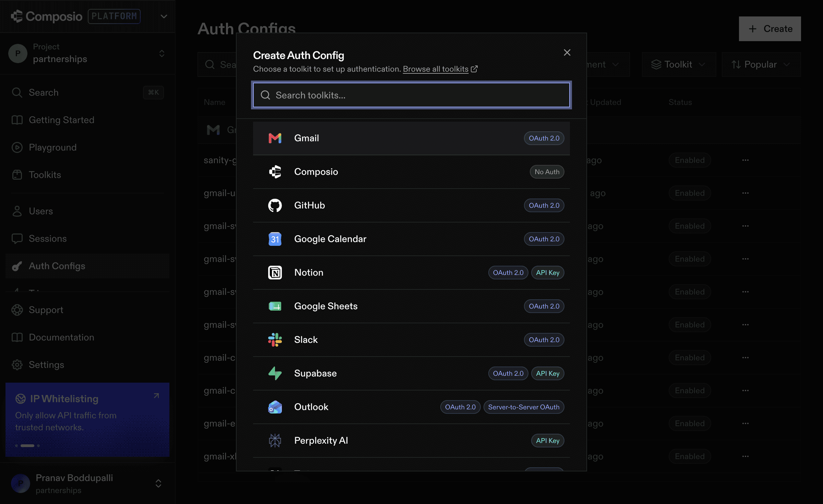823x504 pixels.
Task: Open Support from the sidebar
Action: tap(87, 310)
